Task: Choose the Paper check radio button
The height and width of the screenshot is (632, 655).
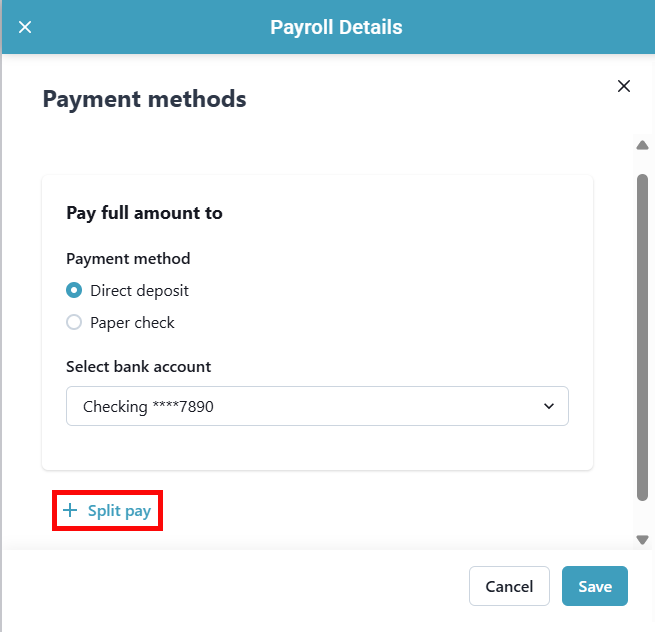Action: click(x=74, y=323)
